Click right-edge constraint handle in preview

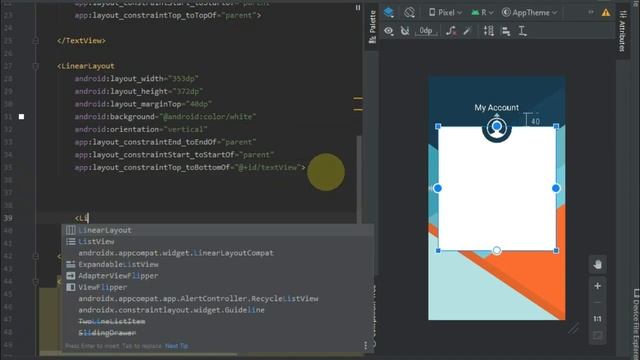(x=556, y=188)
